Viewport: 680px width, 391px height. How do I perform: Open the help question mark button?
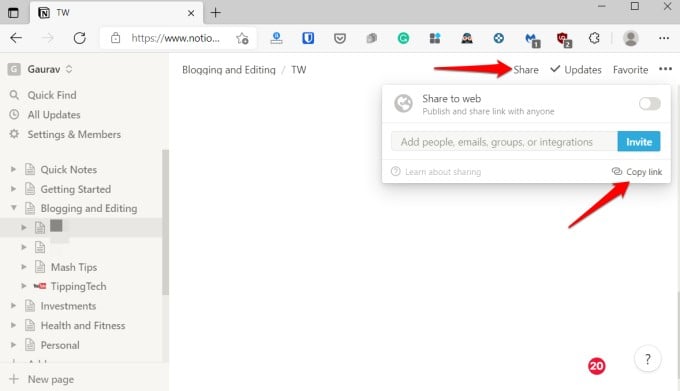tap(647, 359)
